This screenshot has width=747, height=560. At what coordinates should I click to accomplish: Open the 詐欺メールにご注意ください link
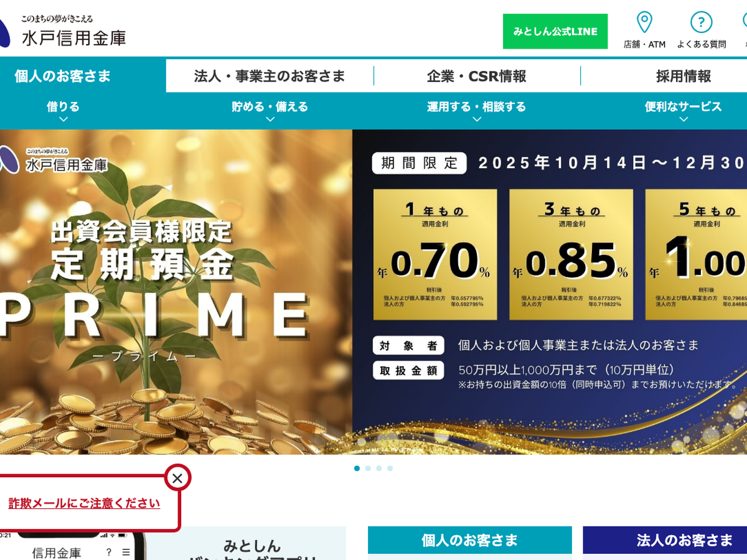pyautogui.click(x=84, y=503)
